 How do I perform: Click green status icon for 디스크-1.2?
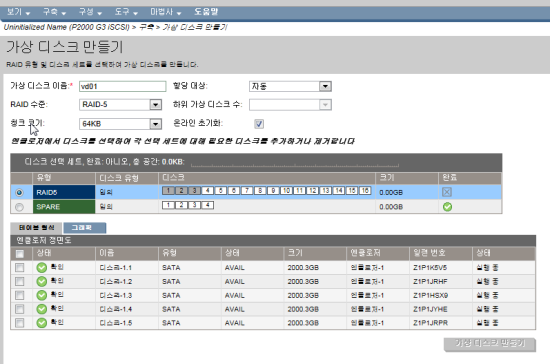(41, 281)
